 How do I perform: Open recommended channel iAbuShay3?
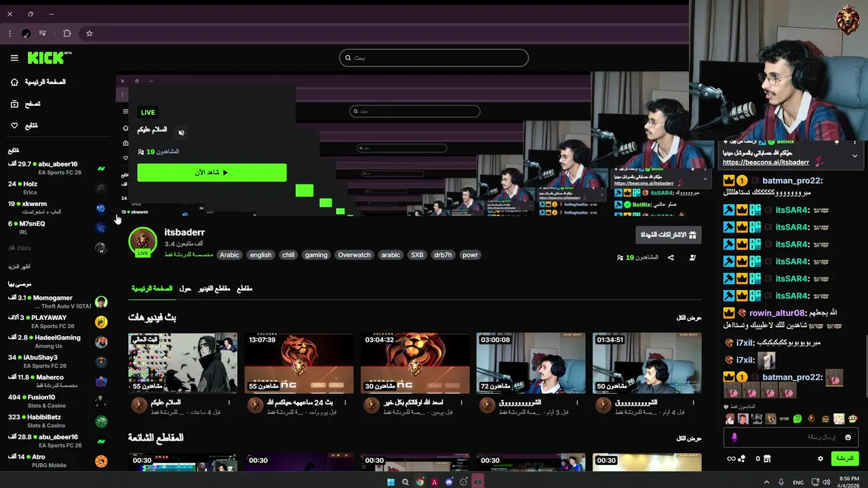tap(58, 361)
